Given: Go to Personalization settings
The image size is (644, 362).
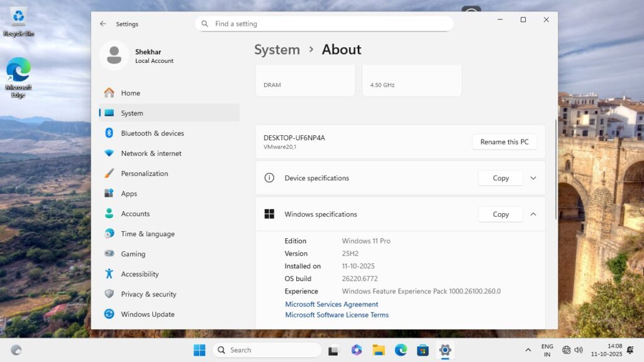Looking at the screenshot, I should coord(144,173).
